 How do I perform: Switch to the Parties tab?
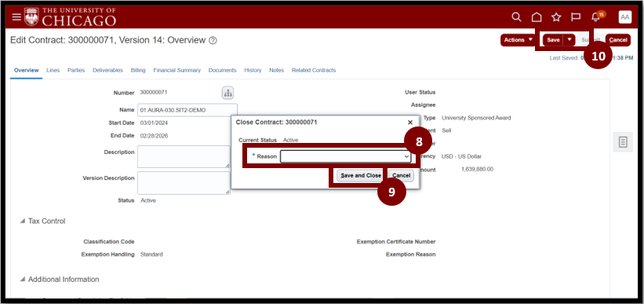(x=76, y=71)
